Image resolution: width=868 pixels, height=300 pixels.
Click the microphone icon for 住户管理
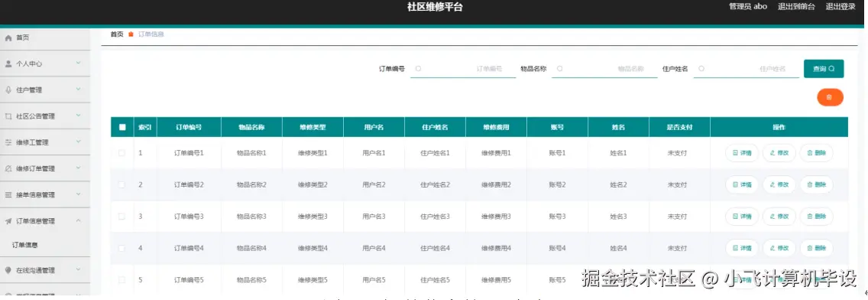[x=8, y=90]
